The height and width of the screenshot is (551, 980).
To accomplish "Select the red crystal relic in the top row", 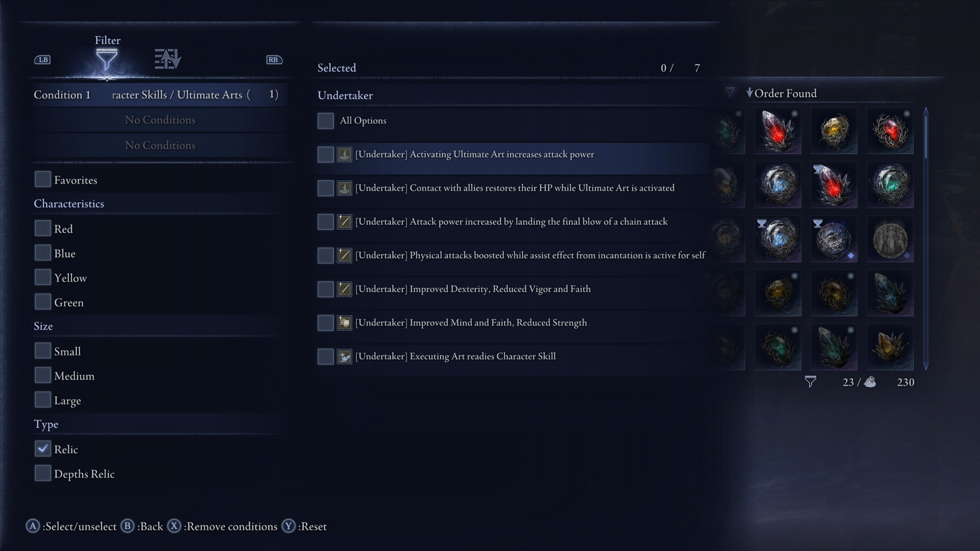I will click(777, 131).
